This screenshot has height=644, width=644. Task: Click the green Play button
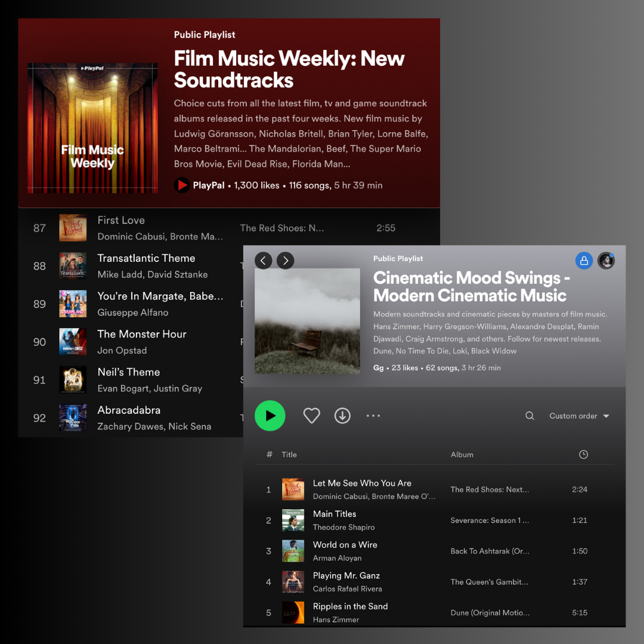pos(270,416)
